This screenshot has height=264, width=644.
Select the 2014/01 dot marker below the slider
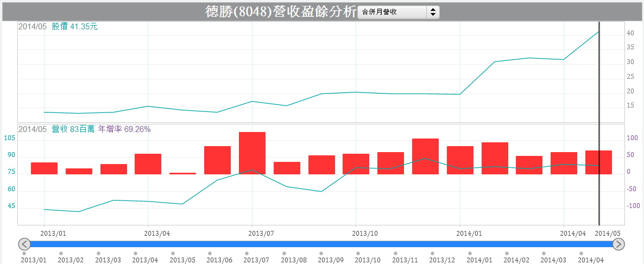470,253
